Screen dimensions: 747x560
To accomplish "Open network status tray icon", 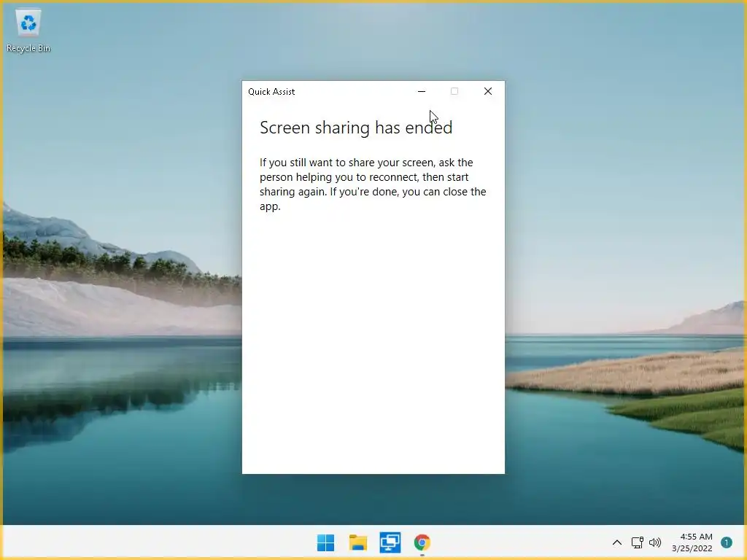I will [637, 542].
